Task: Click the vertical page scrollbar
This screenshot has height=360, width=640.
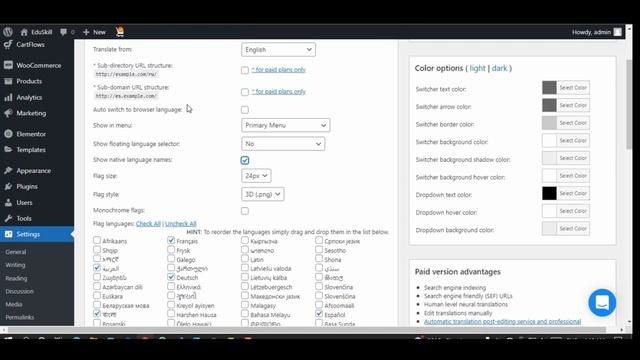Action: tap(629, 104)
